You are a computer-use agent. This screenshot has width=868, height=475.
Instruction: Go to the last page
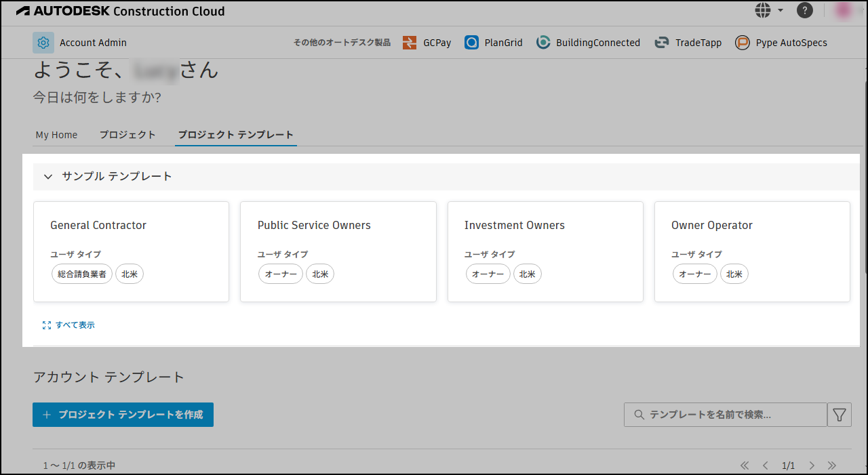click(x=832, y=466)
